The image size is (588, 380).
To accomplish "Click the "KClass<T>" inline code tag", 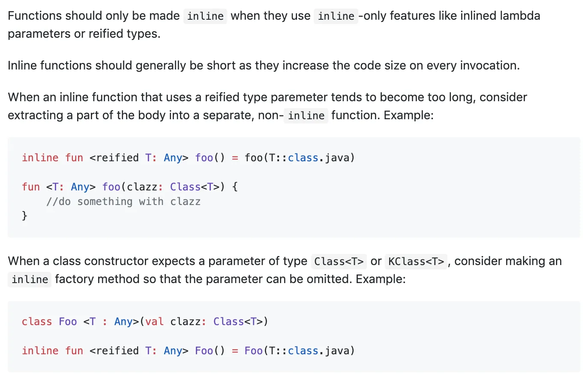I will click(416, 261).
